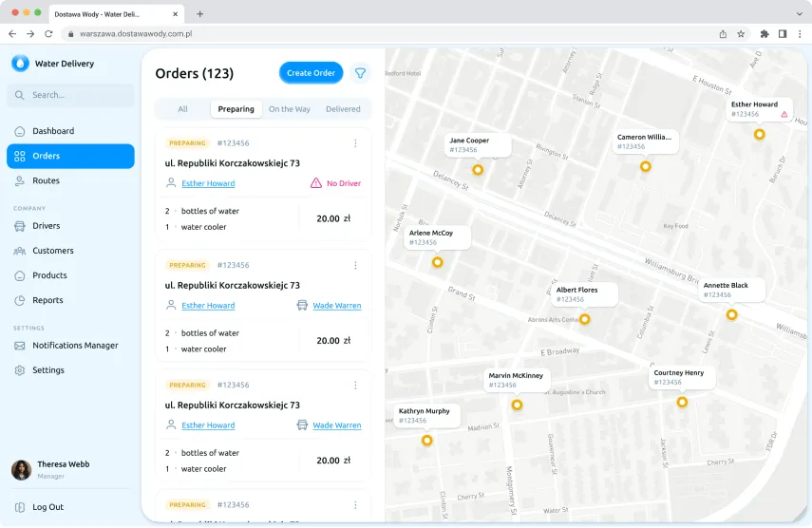Click the Log Out icon
This screenshot has height=528, width=812.
(x=21, y=507)
